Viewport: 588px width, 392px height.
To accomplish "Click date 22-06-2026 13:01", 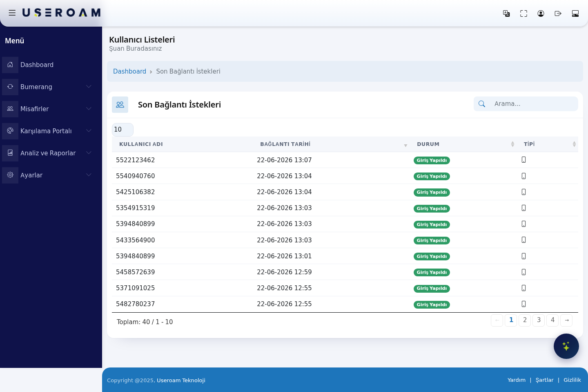I will [284, 256].
